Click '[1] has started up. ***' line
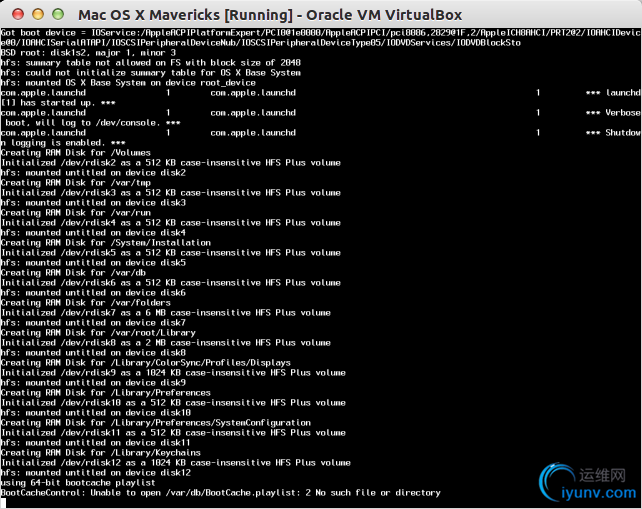 (x=58, y=103)
